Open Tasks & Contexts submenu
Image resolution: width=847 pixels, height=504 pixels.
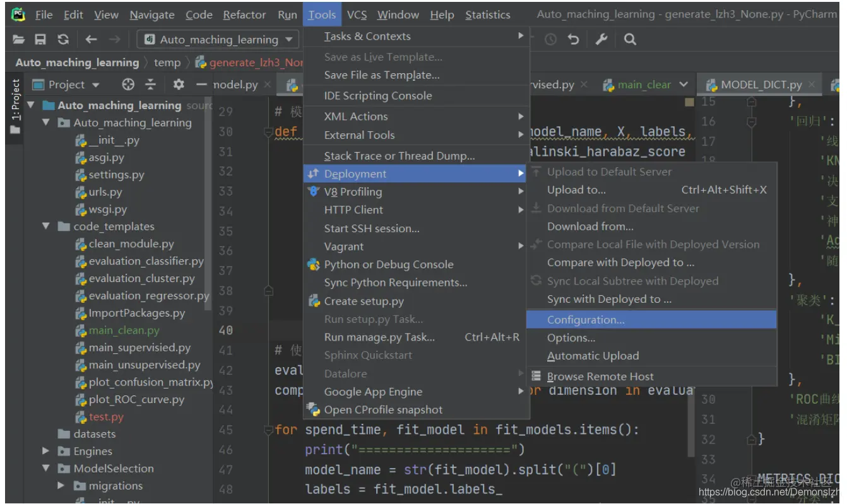[416, 37]
